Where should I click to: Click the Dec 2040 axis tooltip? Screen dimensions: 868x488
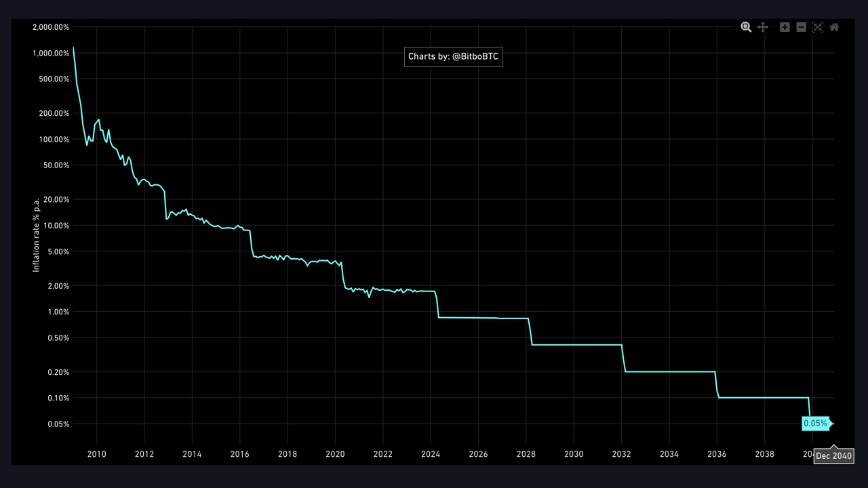pyautogui.click(x=833, y=455)
